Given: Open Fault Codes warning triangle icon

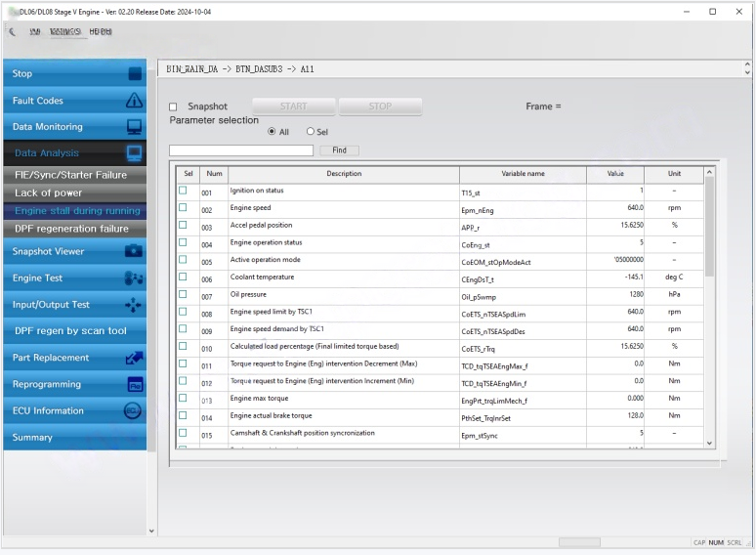Looking at the screenshot, I should (135, 101).
